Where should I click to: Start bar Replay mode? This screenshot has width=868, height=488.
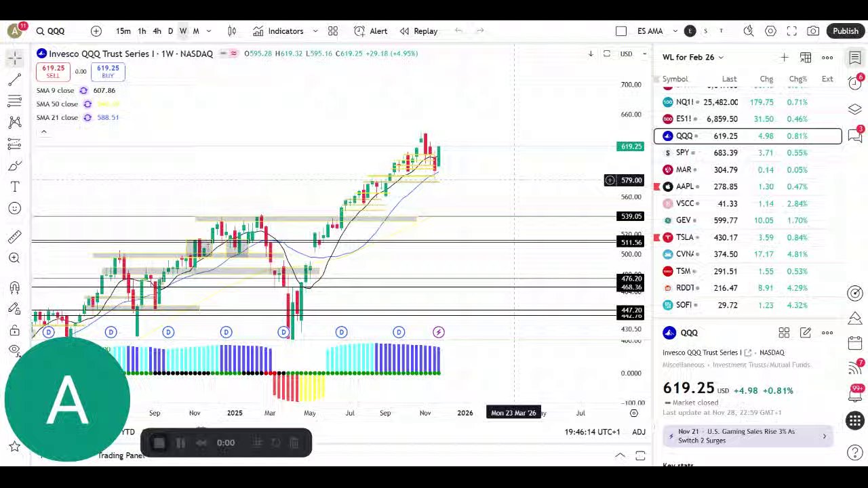coord(418,31)
